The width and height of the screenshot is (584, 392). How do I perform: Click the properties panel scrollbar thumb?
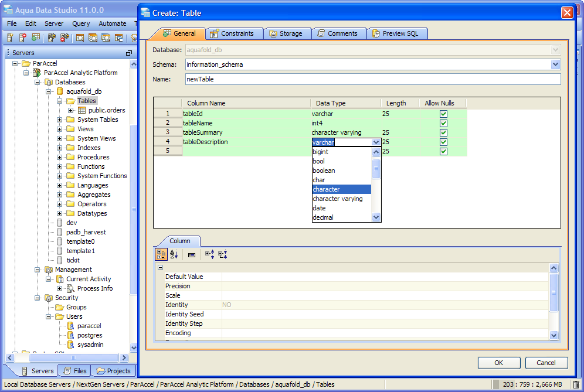point(554,292)
